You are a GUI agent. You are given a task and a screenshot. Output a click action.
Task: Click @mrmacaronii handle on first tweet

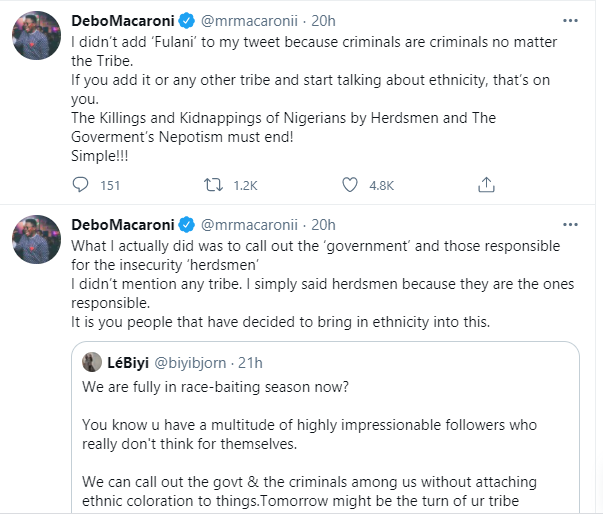(x=250, y=21)
